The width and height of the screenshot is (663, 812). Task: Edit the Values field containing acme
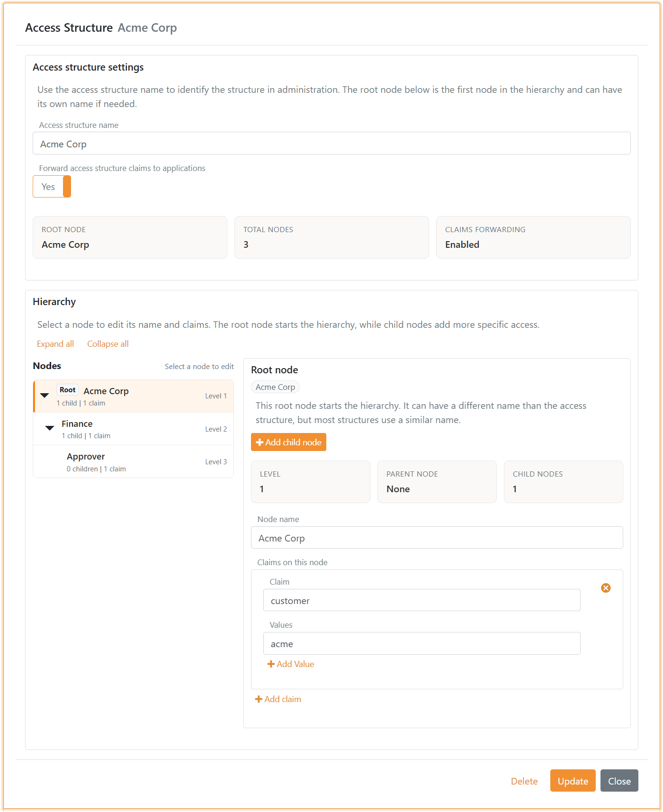click(421, 644)
